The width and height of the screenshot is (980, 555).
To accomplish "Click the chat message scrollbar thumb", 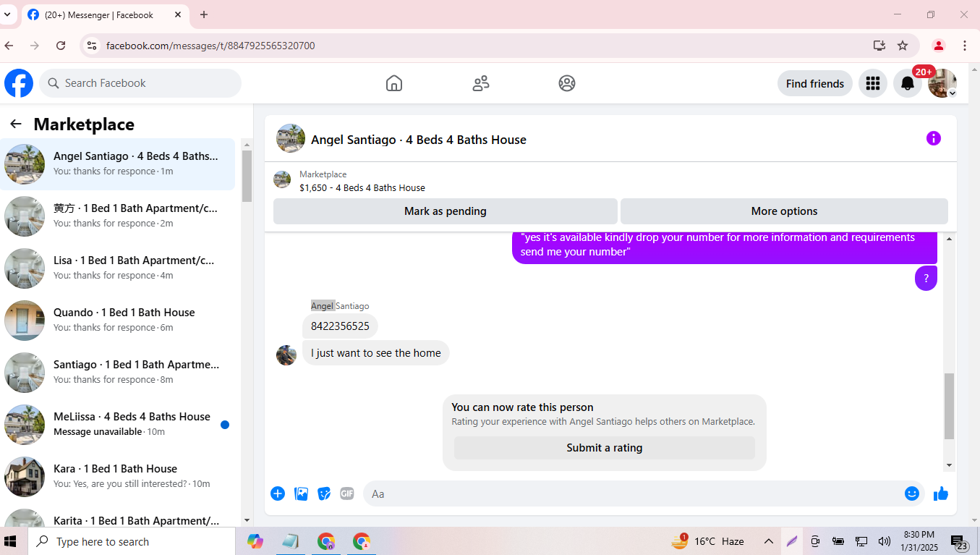I will pos(949,406).
